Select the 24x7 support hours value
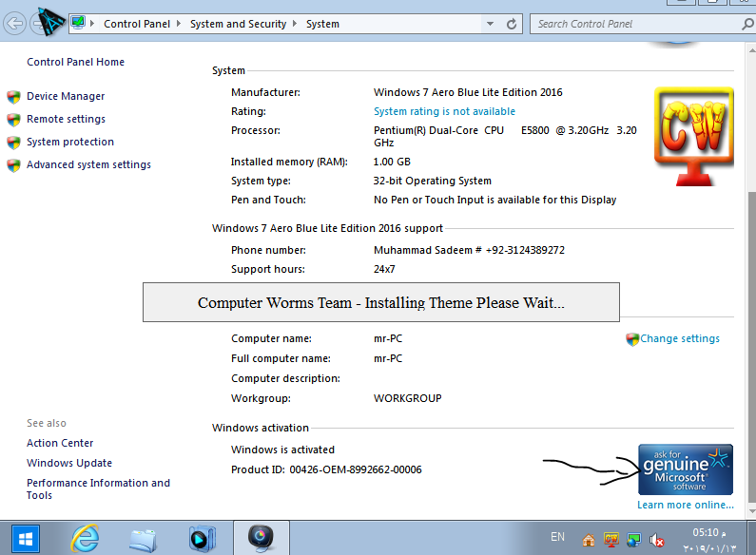Image resolution: width=756 pixels, height=555 pixels. click(384, 269)
